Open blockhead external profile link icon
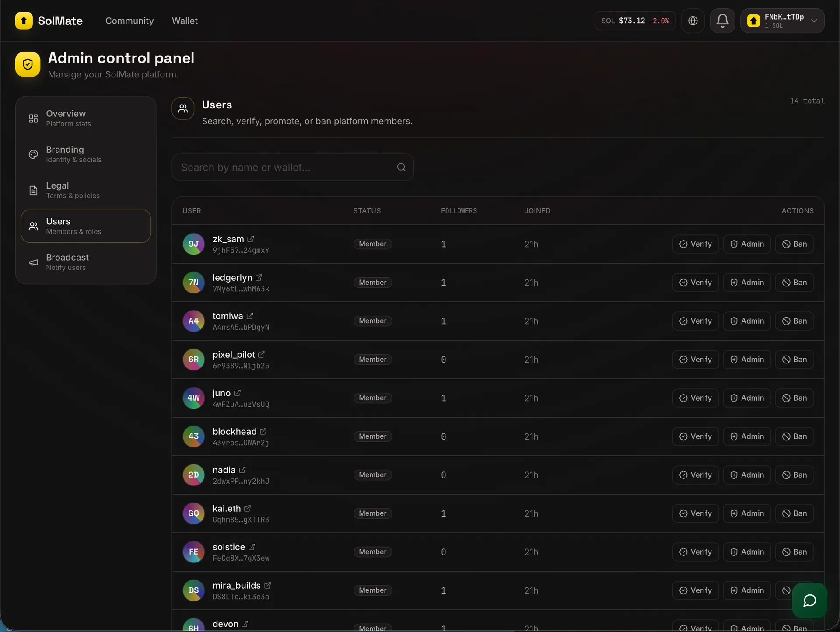 coord(263,432)
